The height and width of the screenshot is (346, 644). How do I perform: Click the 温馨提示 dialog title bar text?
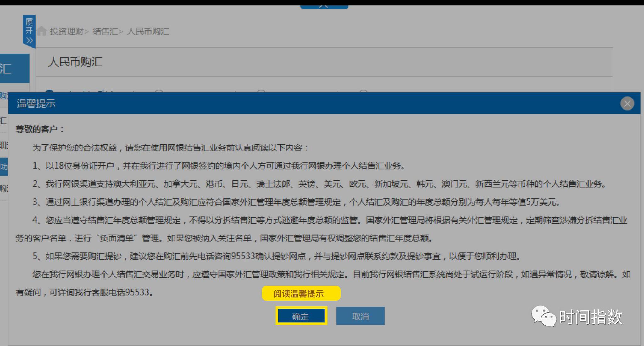(36, 104)
